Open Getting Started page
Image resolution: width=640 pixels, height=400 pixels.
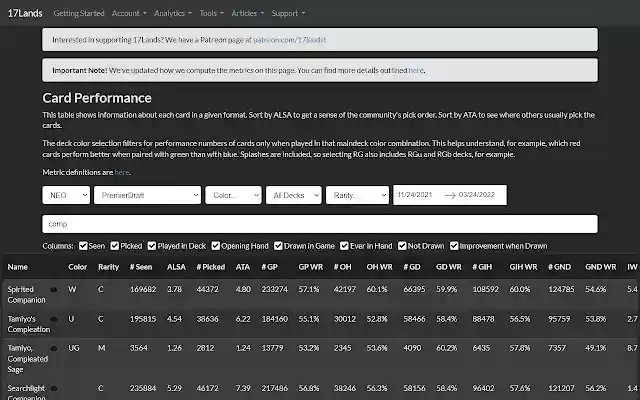click(79, 13)
